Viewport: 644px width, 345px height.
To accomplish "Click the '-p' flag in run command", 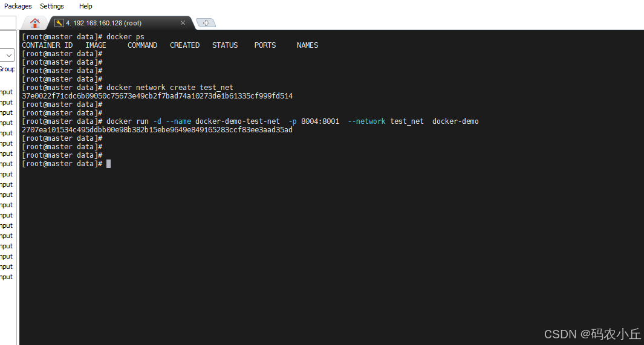I will [293, 121].
